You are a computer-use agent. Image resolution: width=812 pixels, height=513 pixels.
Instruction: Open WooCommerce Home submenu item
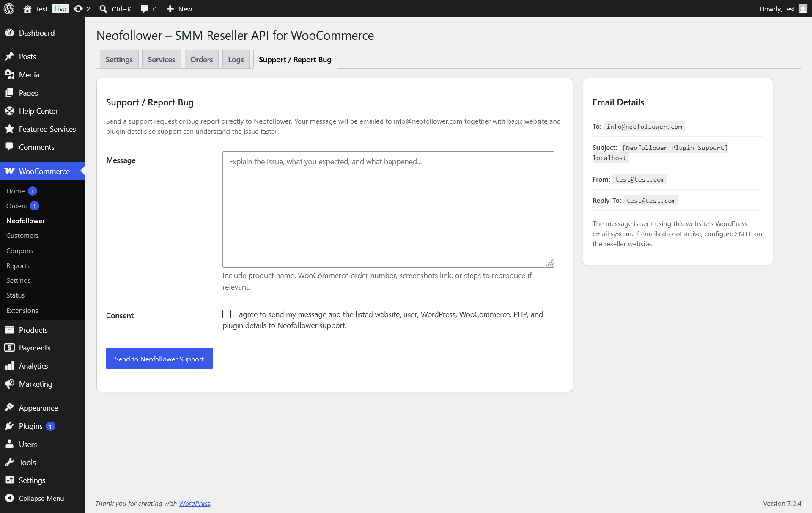(x=15, y=191)
